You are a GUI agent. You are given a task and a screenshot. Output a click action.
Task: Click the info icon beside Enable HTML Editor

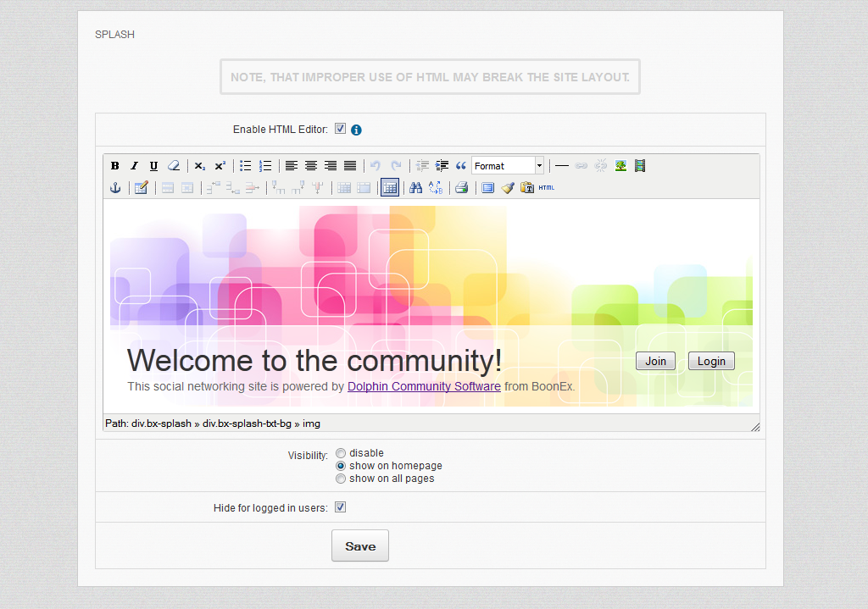coord(356,130)
